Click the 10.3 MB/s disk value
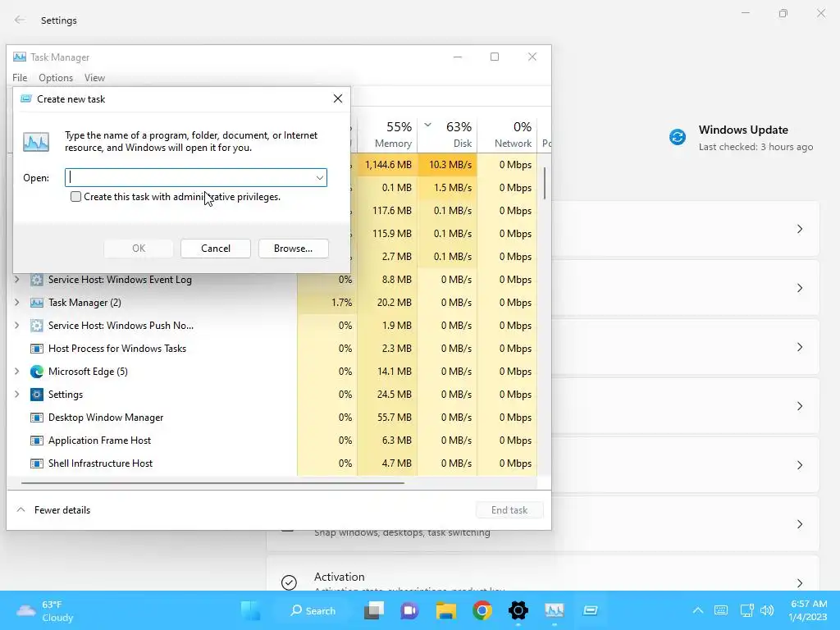 pyautogui.click(x=447, y=164)
